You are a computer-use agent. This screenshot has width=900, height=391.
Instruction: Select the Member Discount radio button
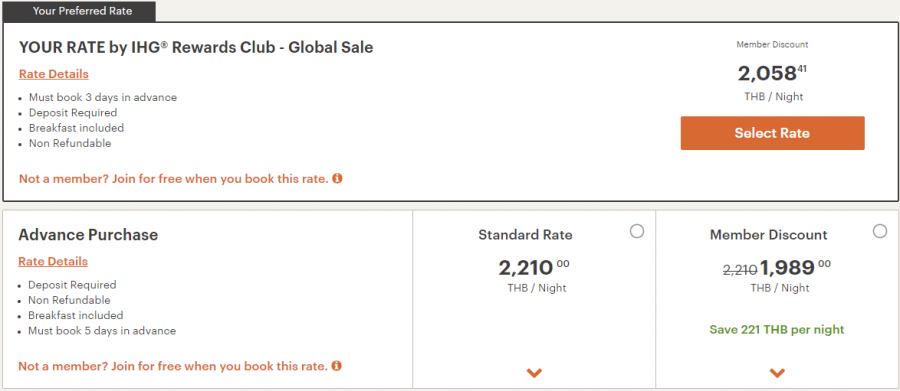coord(880,231)
